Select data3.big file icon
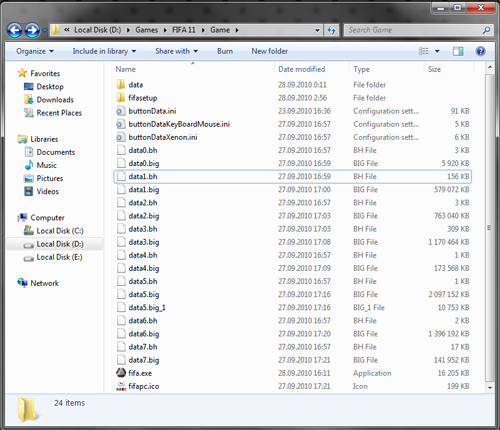This screenshot has width=500, height=430. pos(121,242)
